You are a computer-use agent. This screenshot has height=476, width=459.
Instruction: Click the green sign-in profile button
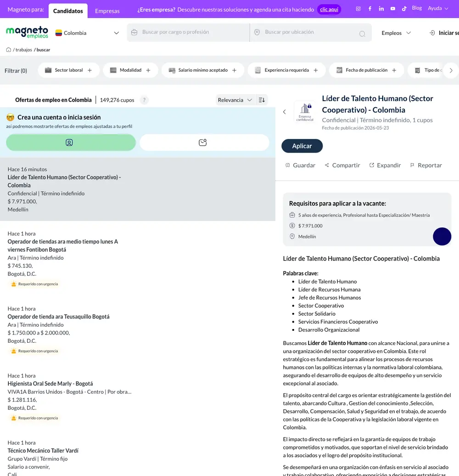pos(71,142)
